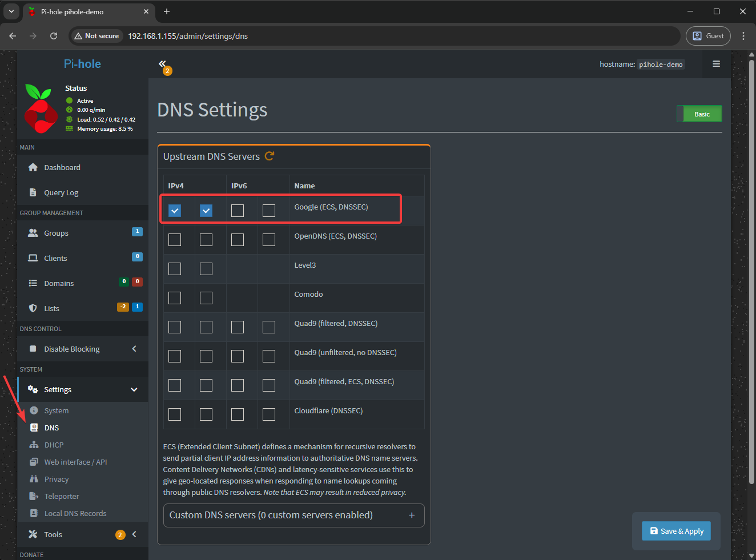Click the browser address bar URL
Screen dimensions: 756x560
coord(188,36)
